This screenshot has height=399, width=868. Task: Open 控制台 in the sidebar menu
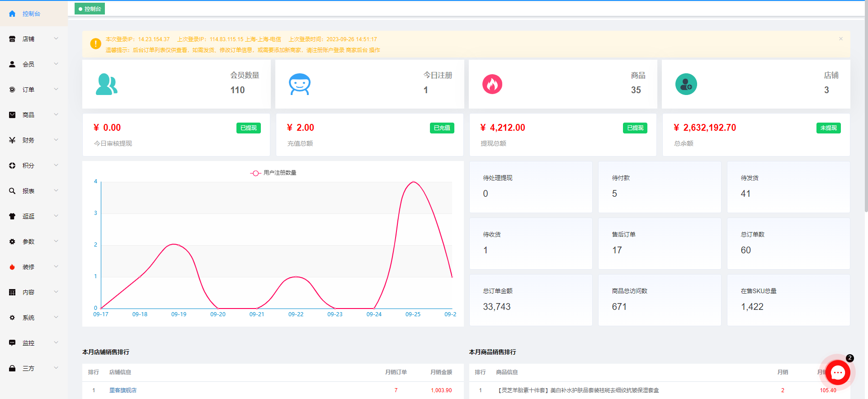tap(34, 14)
